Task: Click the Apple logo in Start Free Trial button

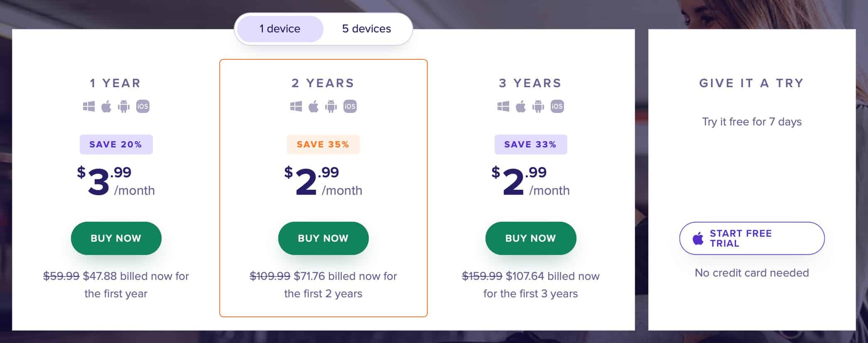Action: [698, 238]
